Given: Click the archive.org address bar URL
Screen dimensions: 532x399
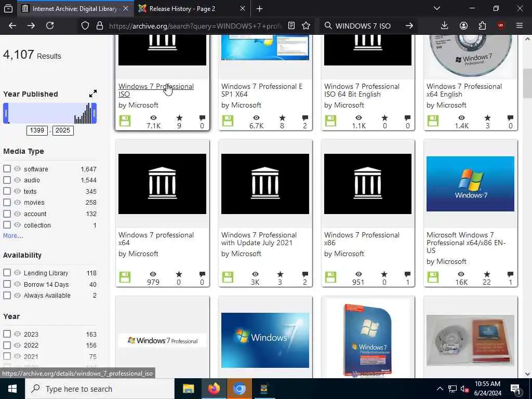Looking at the screenshot, I should pyautogui.click(x=195, y=26).
